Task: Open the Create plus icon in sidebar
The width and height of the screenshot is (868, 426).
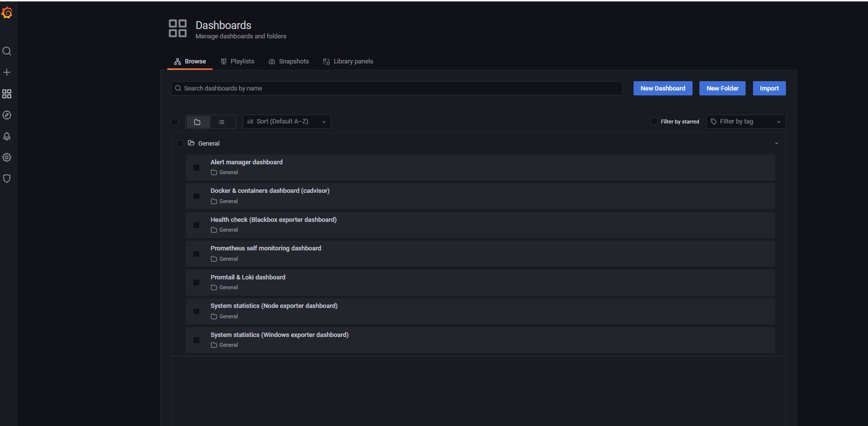Action: point(7,72)
